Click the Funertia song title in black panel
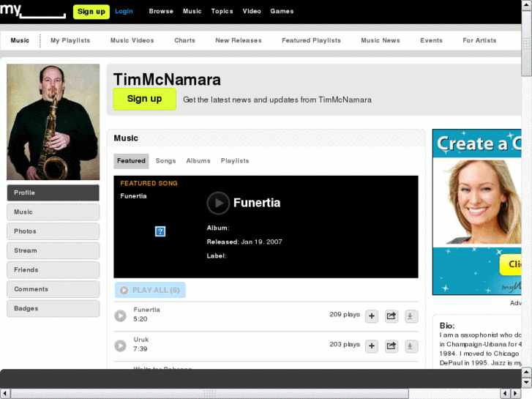532x399 pixels. (257, 203)
